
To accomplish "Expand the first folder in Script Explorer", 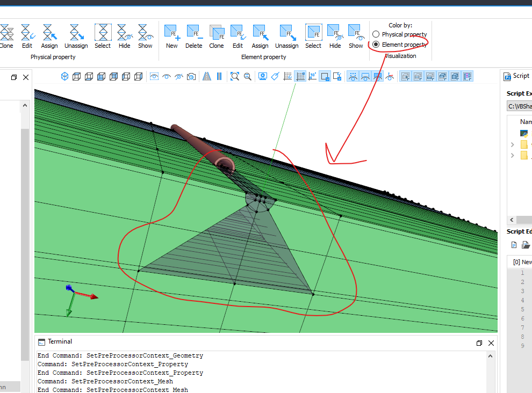I will tap(512, 145).
